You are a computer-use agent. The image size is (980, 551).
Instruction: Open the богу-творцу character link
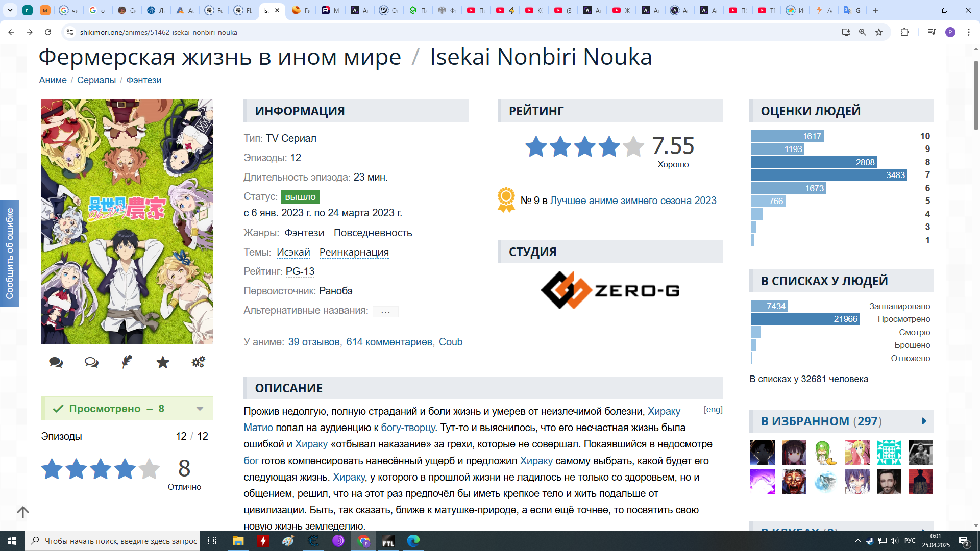[x=408, y=428]
